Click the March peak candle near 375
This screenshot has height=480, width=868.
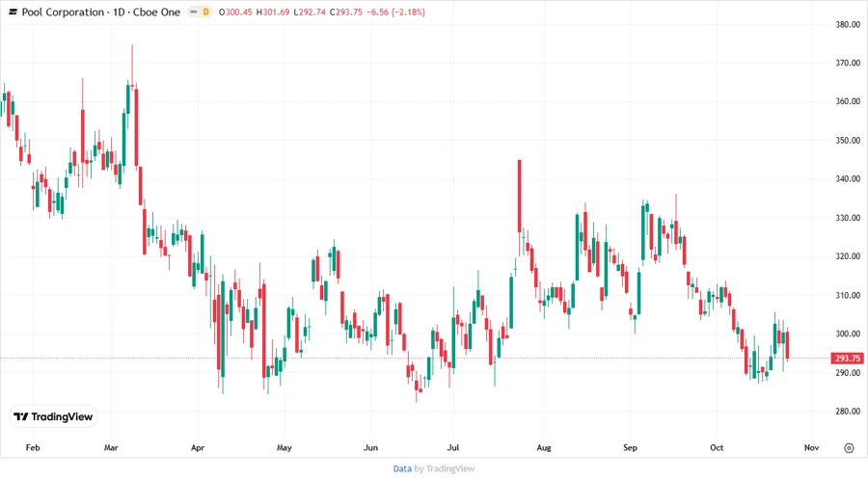tap(132, 67)
